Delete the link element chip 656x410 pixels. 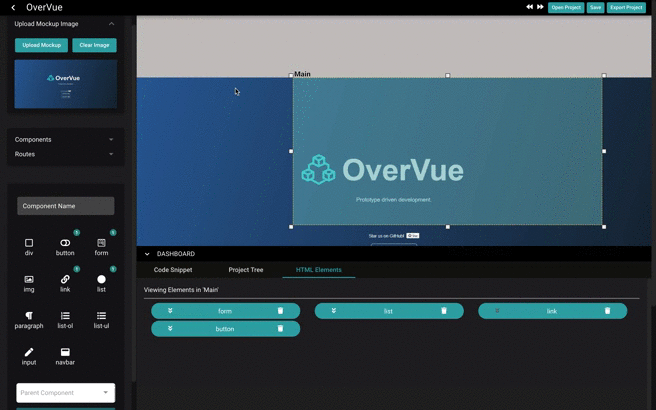coord(607,310)
